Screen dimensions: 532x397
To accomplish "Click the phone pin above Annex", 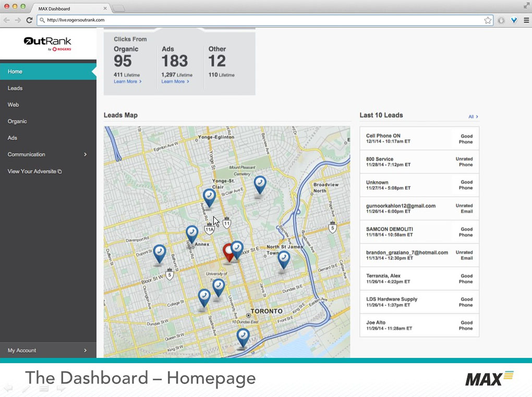I will (x=192, y=234).
